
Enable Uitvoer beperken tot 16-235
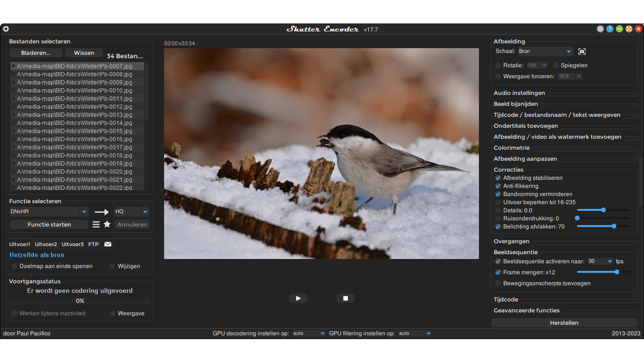pos(498,202)
